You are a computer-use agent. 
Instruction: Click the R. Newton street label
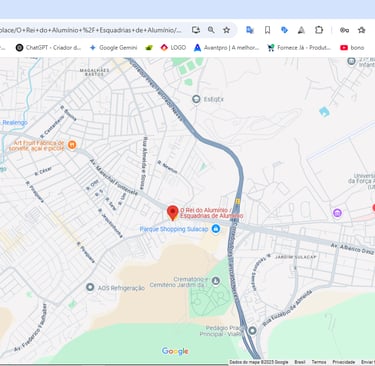coord(168,167)
